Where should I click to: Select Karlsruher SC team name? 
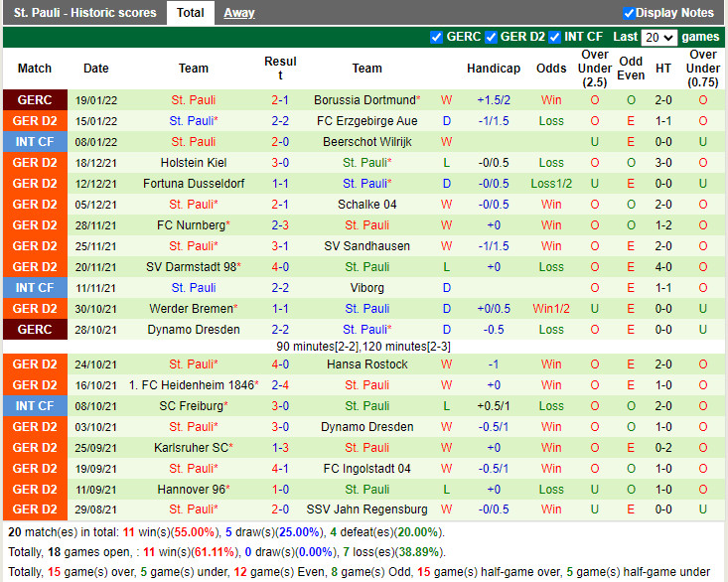192,448
